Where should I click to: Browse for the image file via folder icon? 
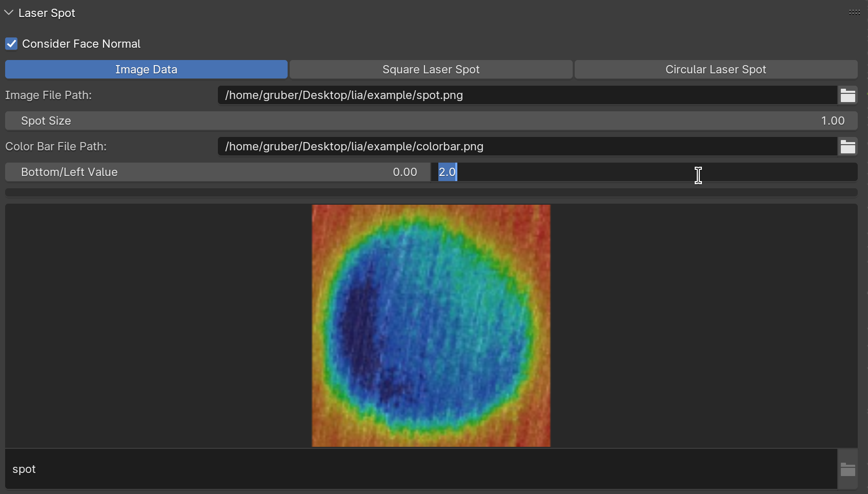coord(848,95)
